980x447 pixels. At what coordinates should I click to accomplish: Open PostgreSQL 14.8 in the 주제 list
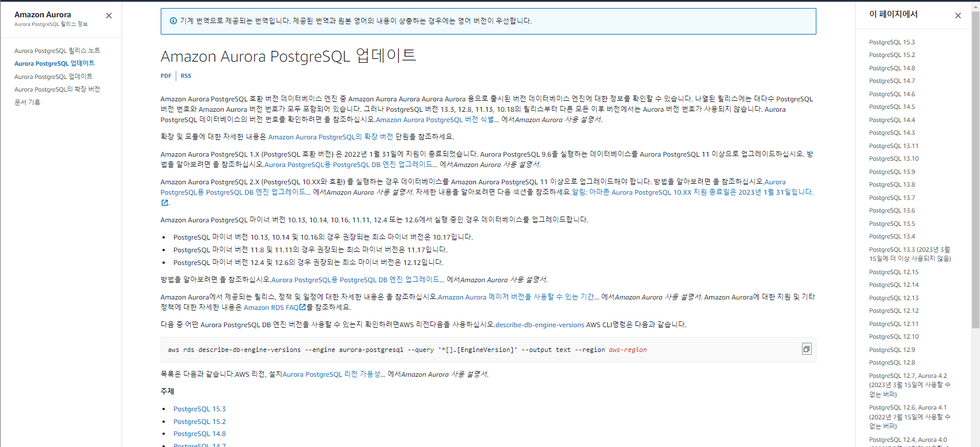click(199, 434)
